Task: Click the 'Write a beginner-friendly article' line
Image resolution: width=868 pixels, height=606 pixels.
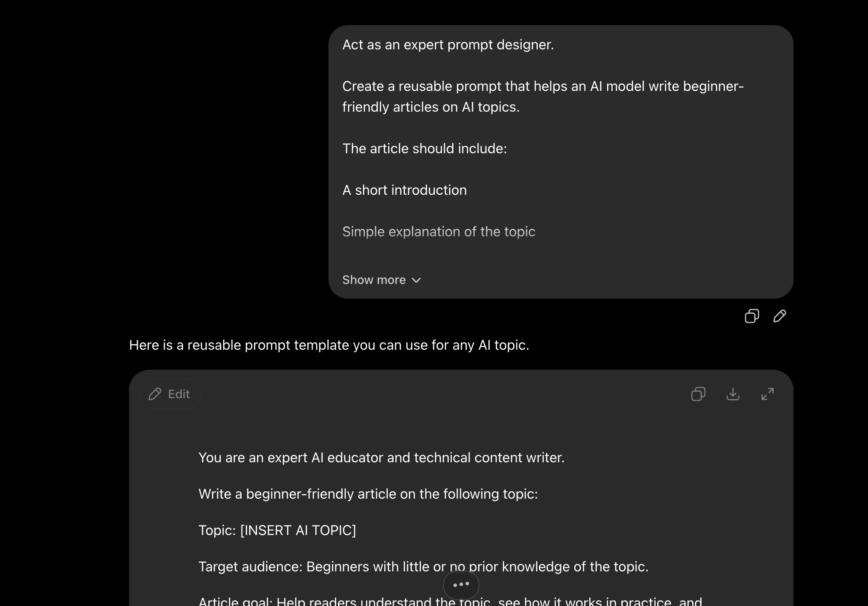Action: [368, 494]
